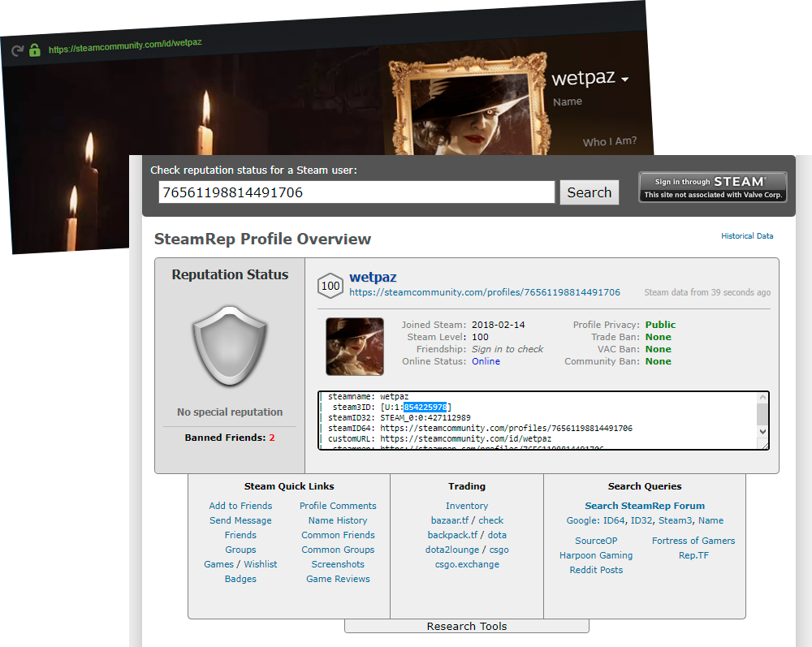Image resolution: width=812 pixels, height=647 pixels.
Task: Open Common Groups link
Action: pyautogui.click(x=338, y=550)
